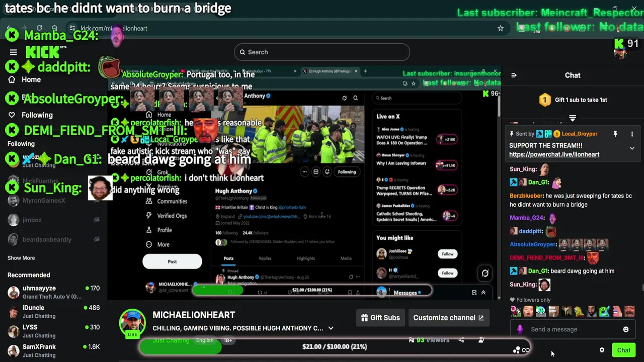The width and height of the screenshot is (644, 362).
Task: Focus the X Search box
Action: point(417,98)
